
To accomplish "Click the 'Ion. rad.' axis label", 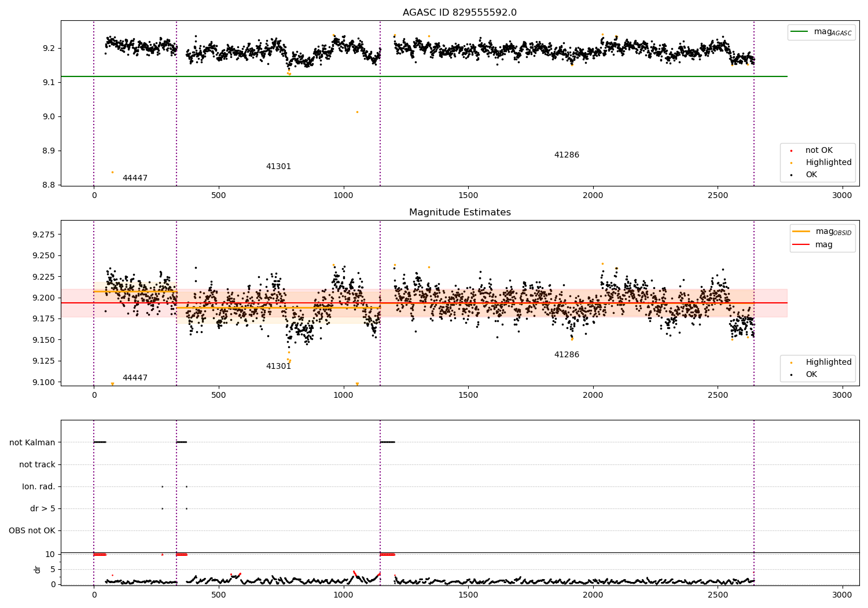I will (x=39, y=487).
